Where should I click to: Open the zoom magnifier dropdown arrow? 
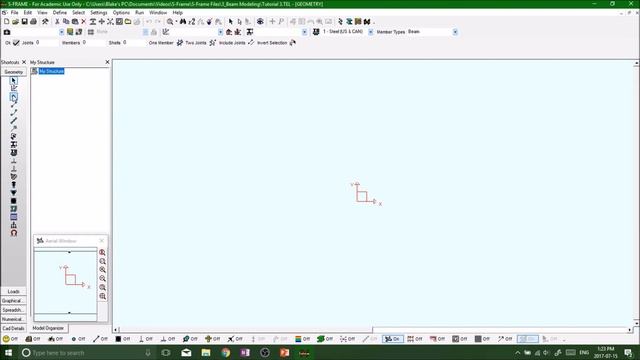pyautogui.click(x=176, y=22)
